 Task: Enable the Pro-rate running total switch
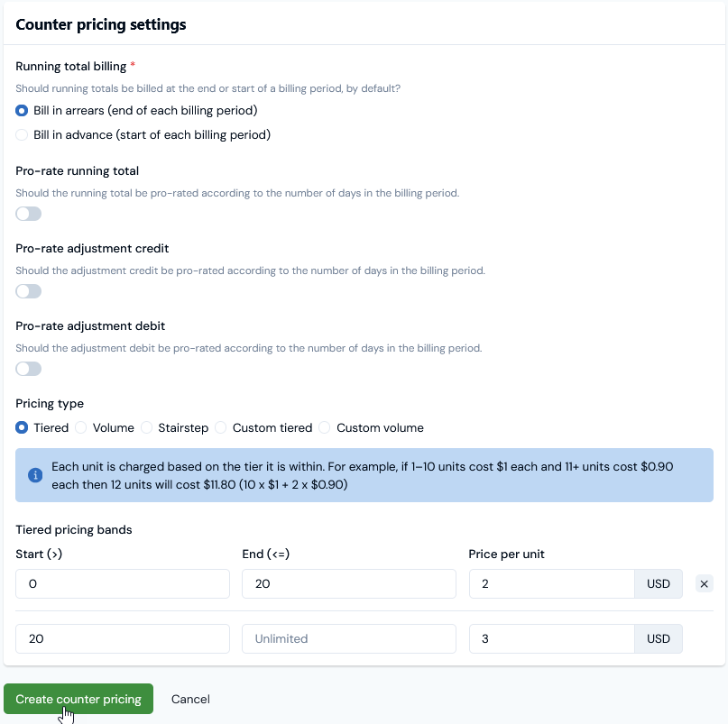(28, 214)
